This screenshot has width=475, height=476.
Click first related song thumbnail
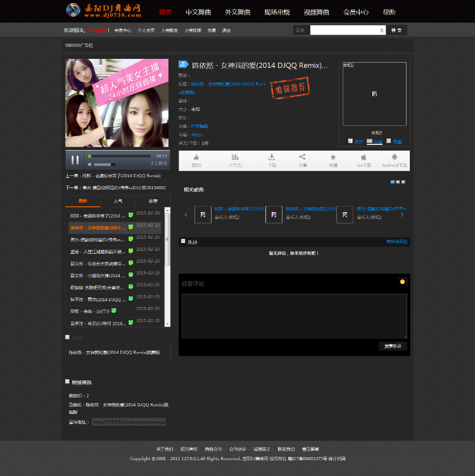pos(203,215)
